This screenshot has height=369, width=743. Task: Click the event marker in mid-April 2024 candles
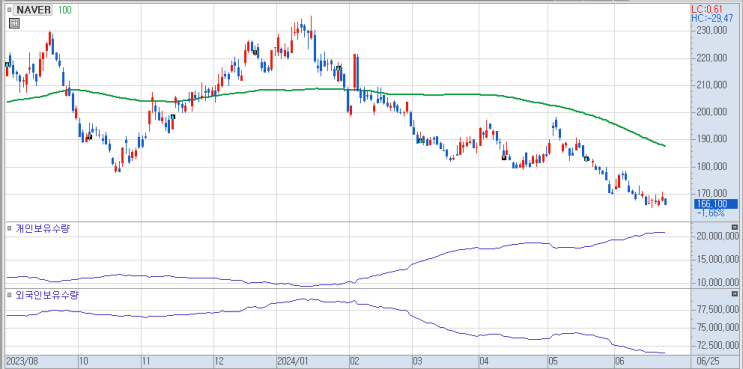504,157
